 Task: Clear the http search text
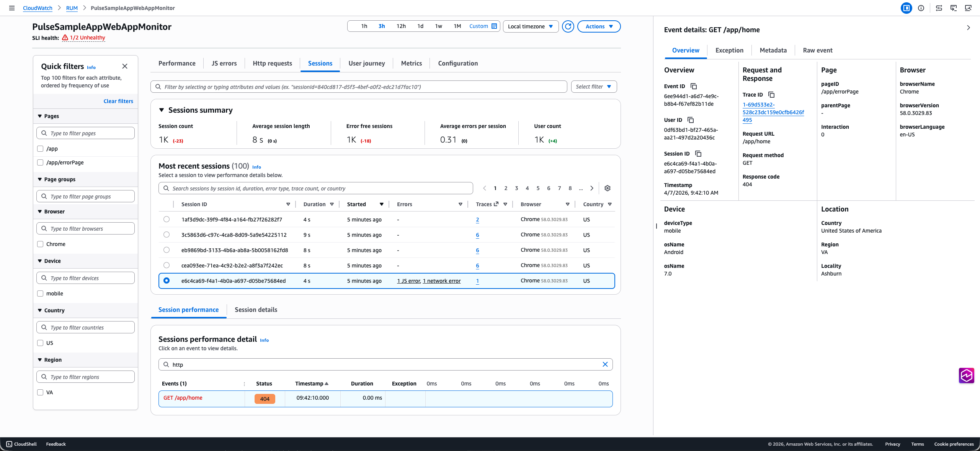605,364
